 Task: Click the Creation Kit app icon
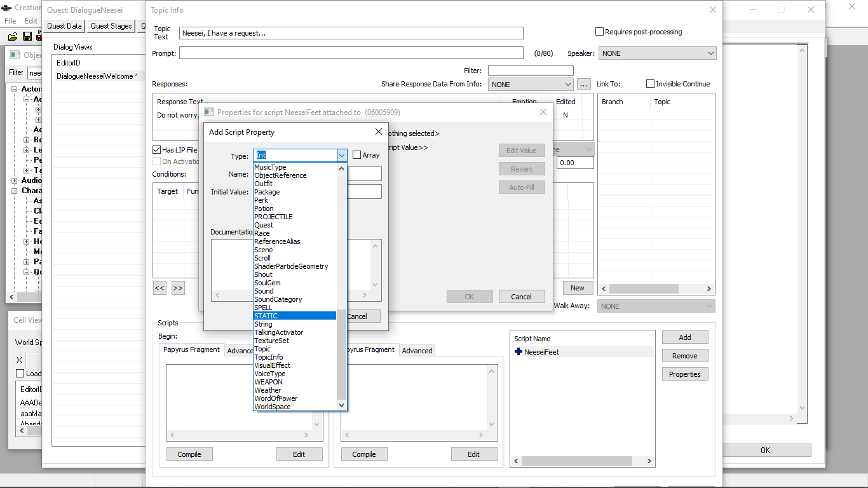pos(6,8)
